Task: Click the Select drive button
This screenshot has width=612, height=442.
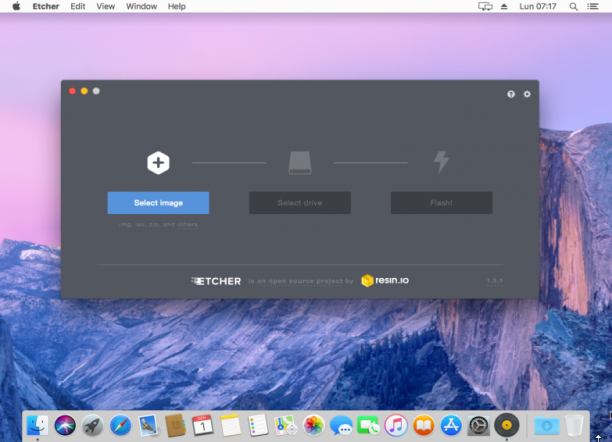Action: (x=300, y=203)
